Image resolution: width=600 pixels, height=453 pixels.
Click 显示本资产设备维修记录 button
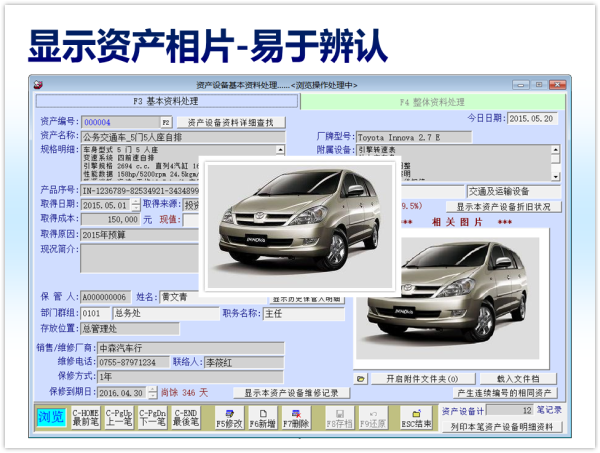[x=292, y=393]
